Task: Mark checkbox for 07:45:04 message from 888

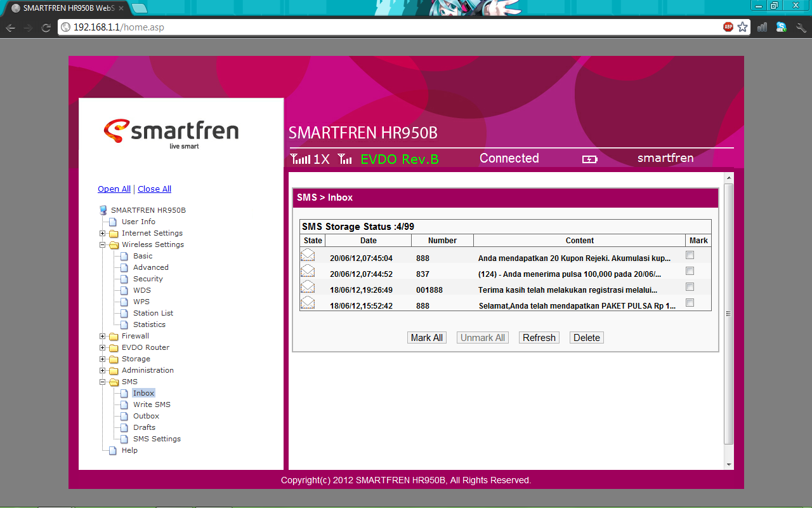Action: click(690, 255)
